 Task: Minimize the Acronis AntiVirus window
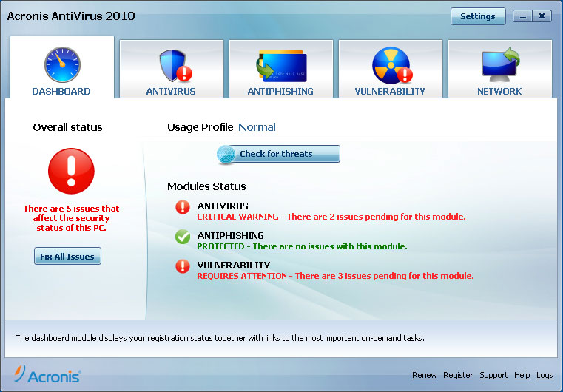click(523, 16)
